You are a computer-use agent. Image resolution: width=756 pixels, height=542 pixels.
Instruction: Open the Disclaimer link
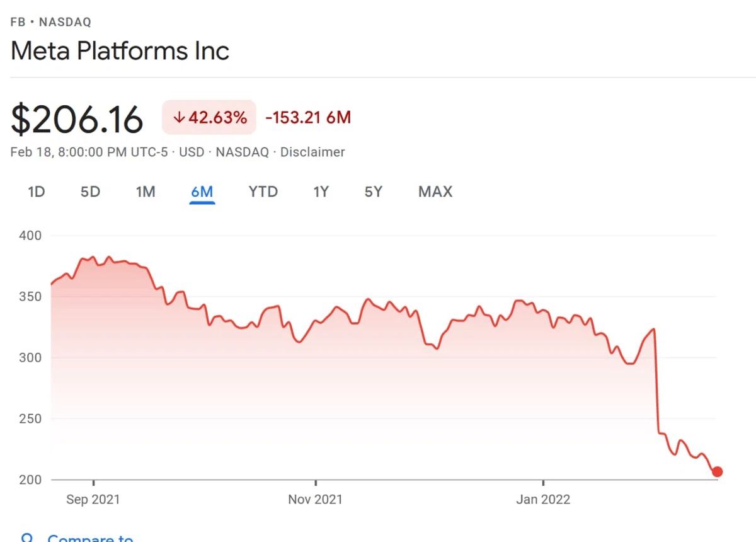coord(312,152)
